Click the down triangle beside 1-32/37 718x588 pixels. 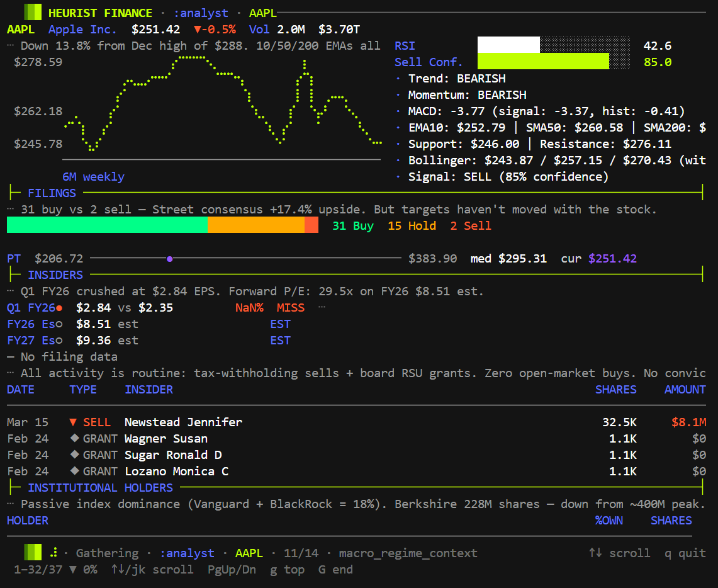point(73,569)
